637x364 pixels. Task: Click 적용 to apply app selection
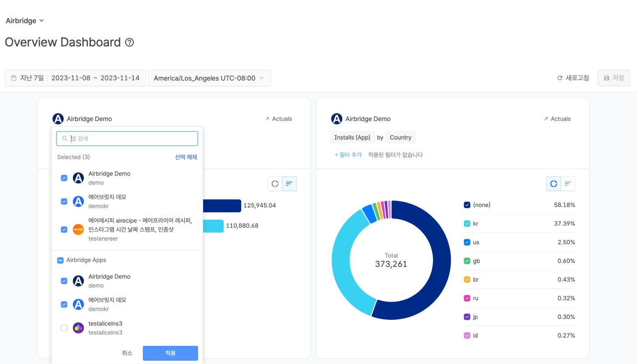point(170,353)
